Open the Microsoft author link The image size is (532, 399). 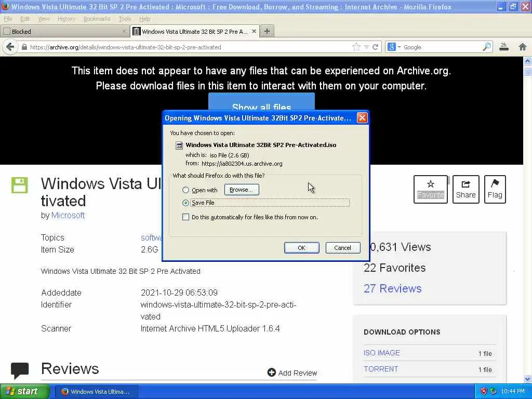point(68,216)
